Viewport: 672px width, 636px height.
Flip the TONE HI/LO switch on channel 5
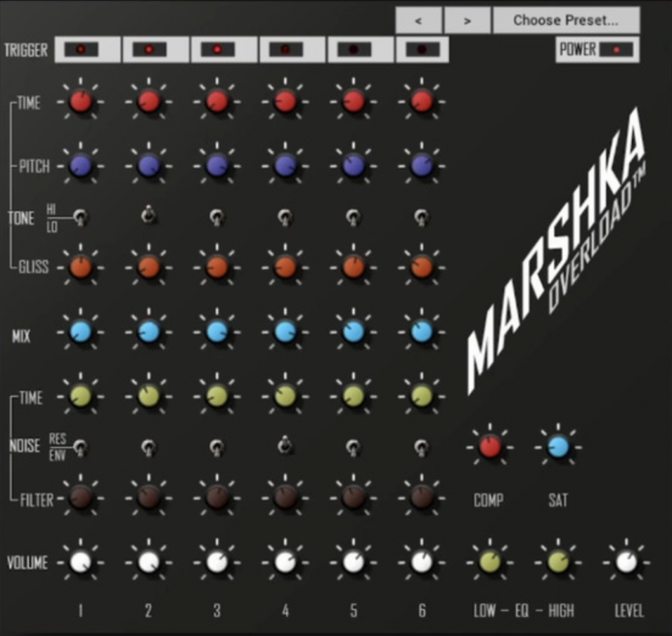pyautogui.click(x=352, y=218)
